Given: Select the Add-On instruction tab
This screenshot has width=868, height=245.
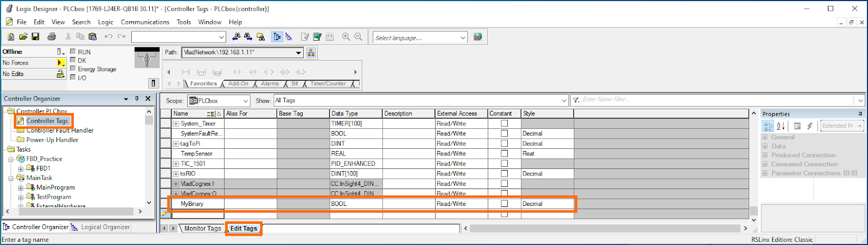Looking at the screenshot, I should pos(238,84).
